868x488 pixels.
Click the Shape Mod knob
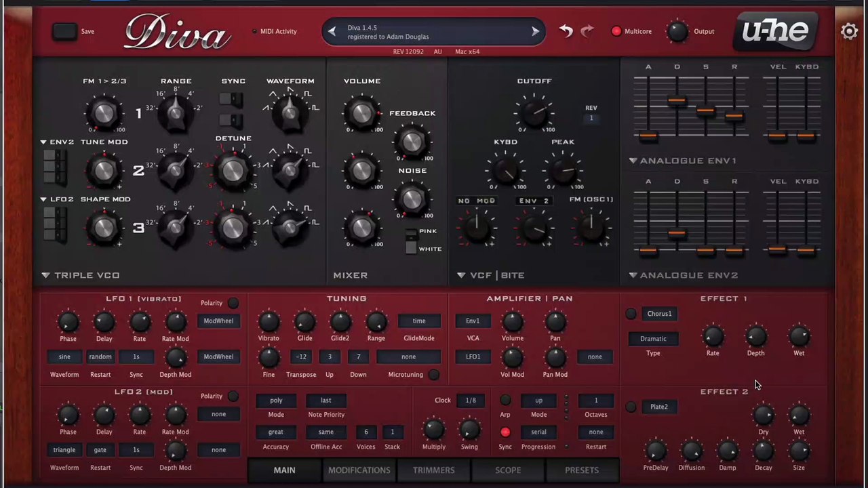(x=103, y=228)
